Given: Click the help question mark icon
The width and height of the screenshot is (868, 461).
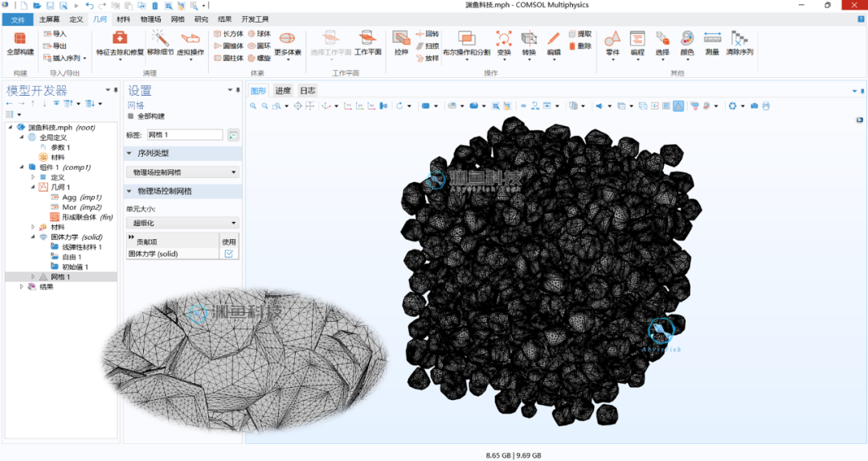Looking at the screenshot, I should tap(861, 19).
